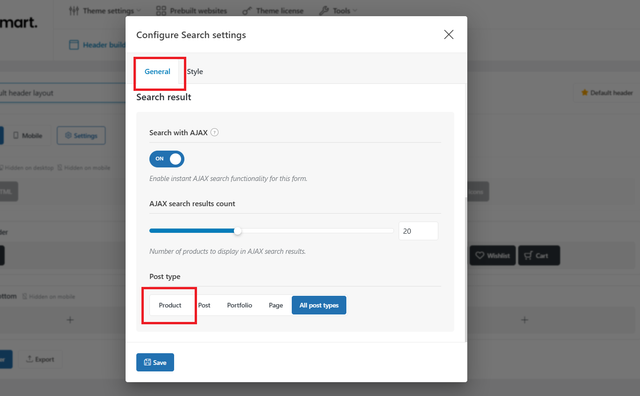Click the Hidden on desktop label
This screenshot has width=640, height=396.
pyautogui.click(x=27, y=168)
